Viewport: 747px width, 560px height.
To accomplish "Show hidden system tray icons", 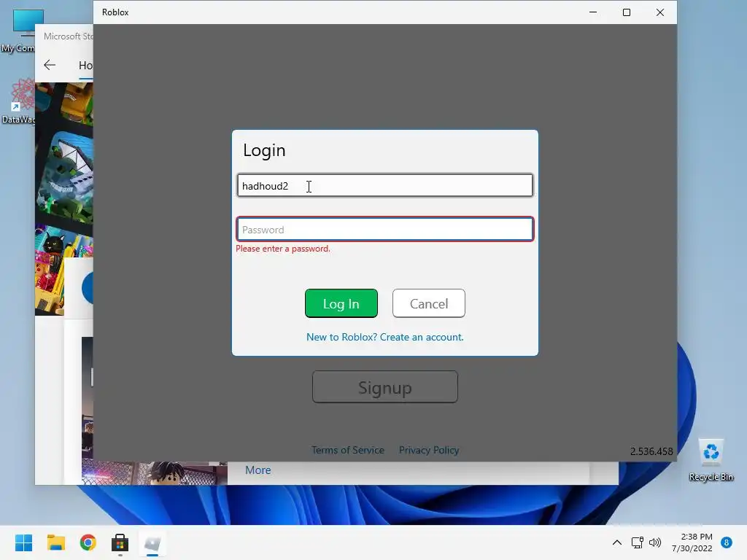I will click(x=617, y=542).
